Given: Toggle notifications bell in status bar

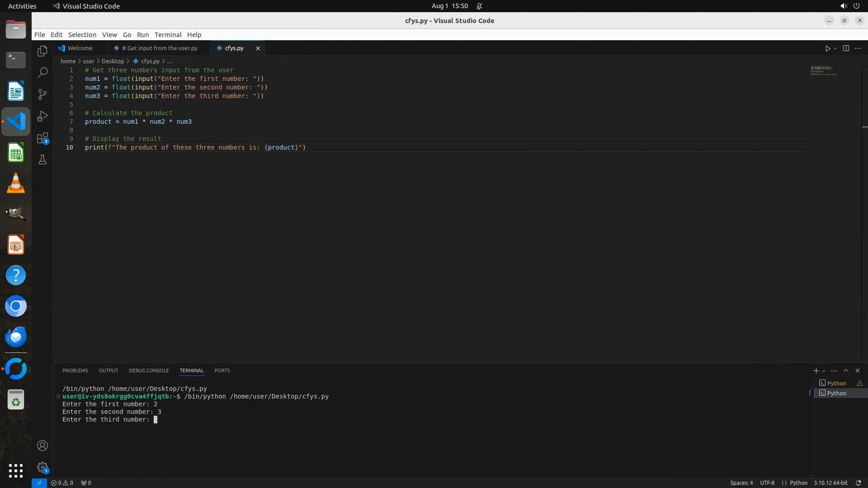Looking at the screenshot, I should pos(858,483).
